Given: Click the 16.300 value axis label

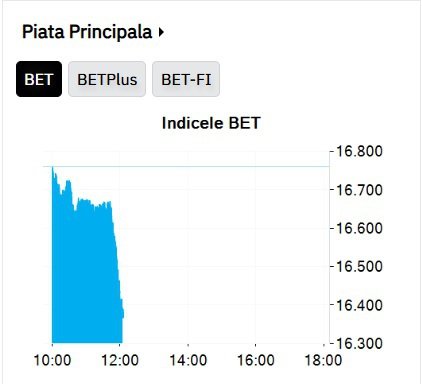Looking at the screenshot, I should point(359,343).
